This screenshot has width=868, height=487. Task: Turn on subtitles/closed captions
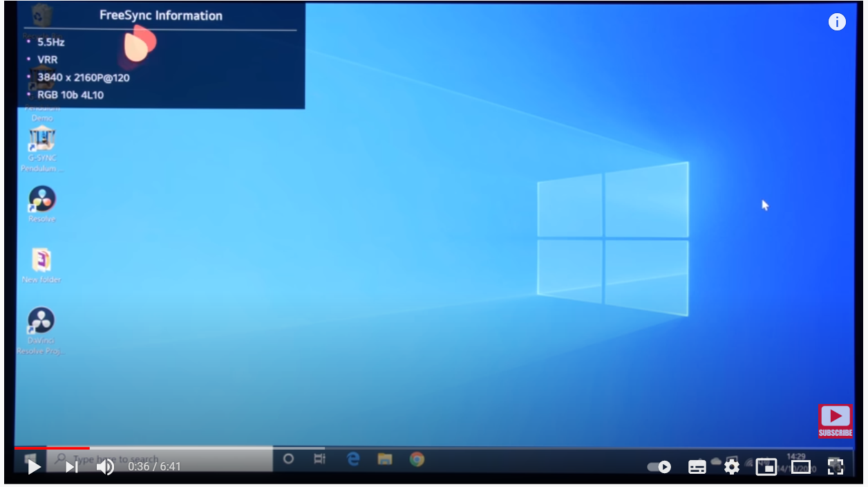pos(697,467)
